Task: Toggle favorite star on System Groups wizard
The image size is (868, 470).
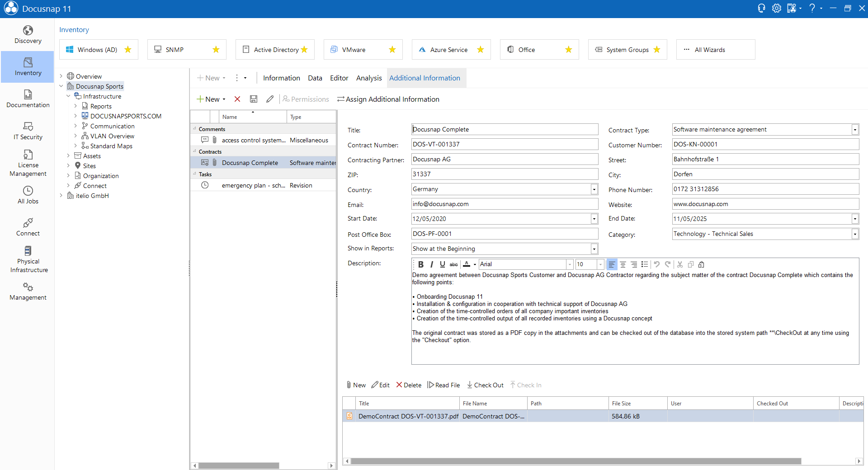Action: [657, 50]
